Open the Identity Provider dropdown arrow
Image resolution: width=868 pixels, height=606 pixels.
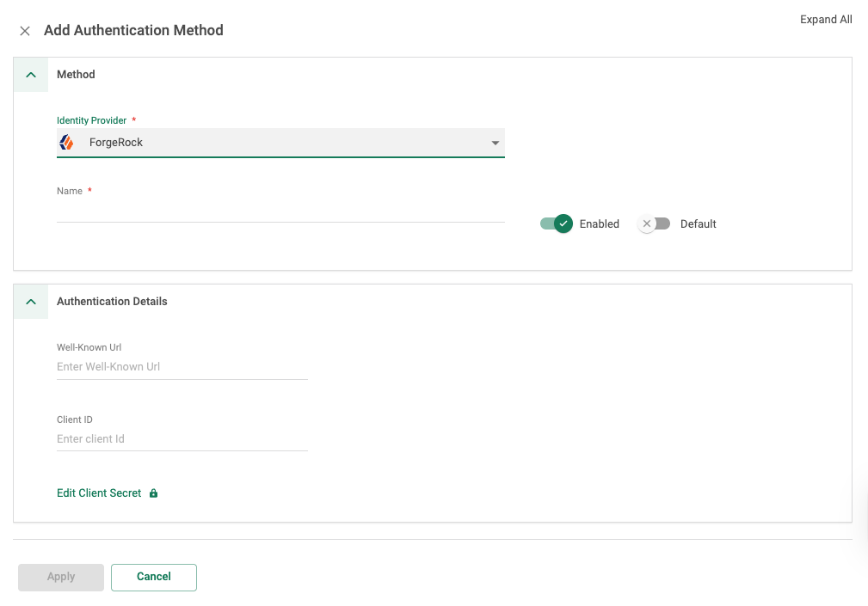click(496, 143)
